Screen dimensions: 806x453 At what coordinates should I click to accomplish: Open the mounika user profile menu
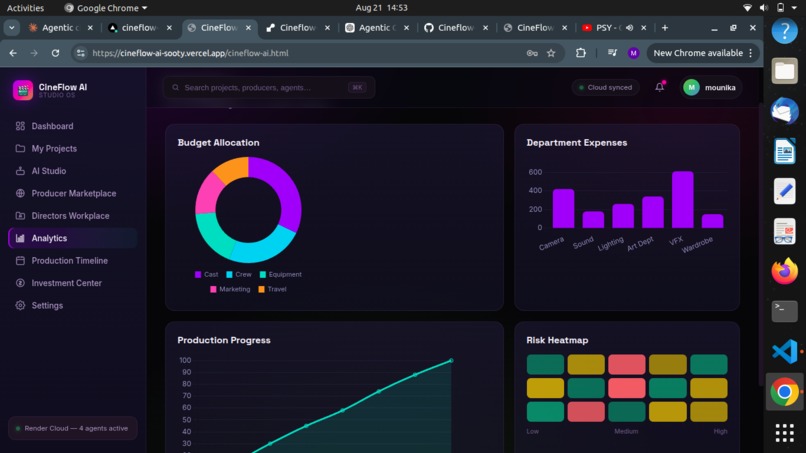tap(710, 87)
